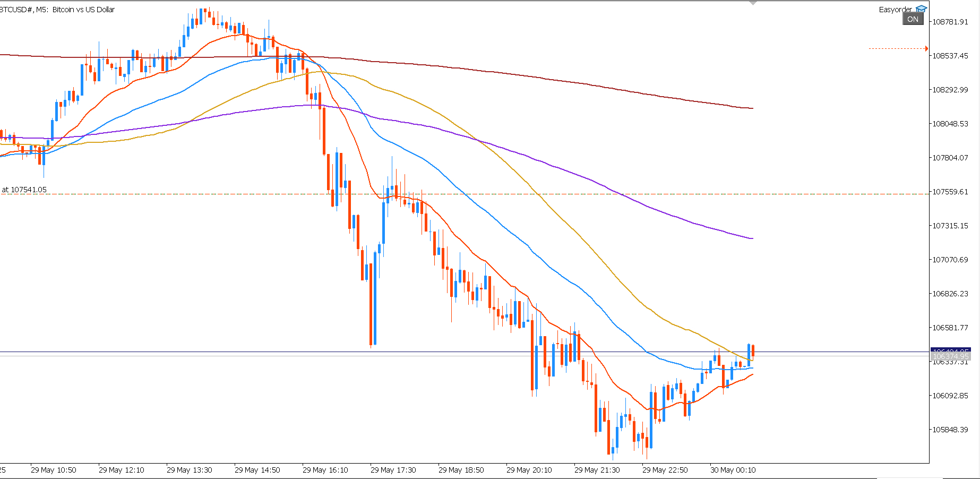Click the BTCUSD#, M5 chart title
The image size is (980, 479).
click(x=57, y=10)
